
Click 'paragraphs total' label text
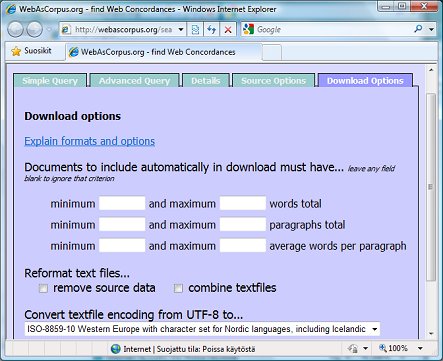(x=307, y=225)
